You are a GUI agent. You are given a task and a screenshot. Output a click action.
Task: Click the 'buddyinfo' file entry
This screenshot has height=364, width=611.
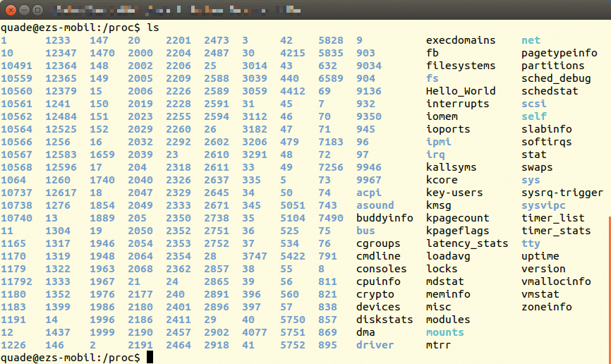click(x=385, y=218)
